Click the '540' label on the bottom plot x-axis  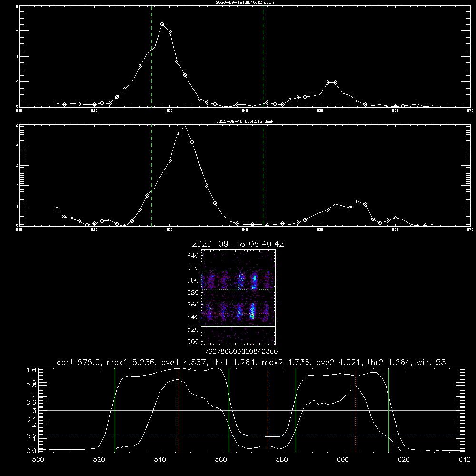[x=160, y=460]
